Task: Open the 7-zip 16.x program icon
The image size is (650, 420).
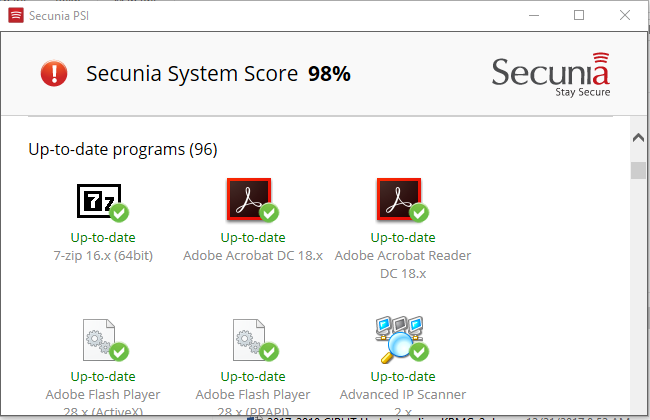Action: pos(103,202)
